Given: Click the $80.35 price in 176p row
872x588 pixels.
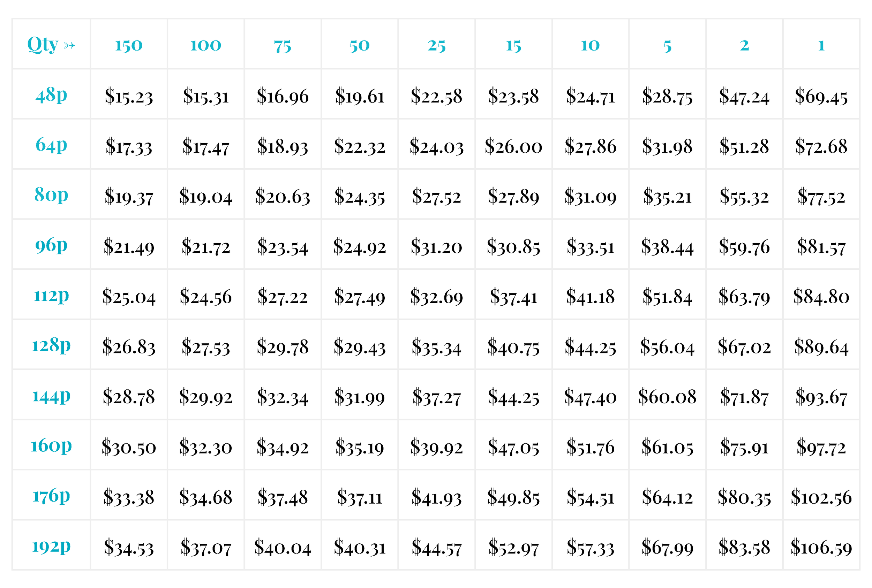Looking at the screenshot, I should (744, 495).
